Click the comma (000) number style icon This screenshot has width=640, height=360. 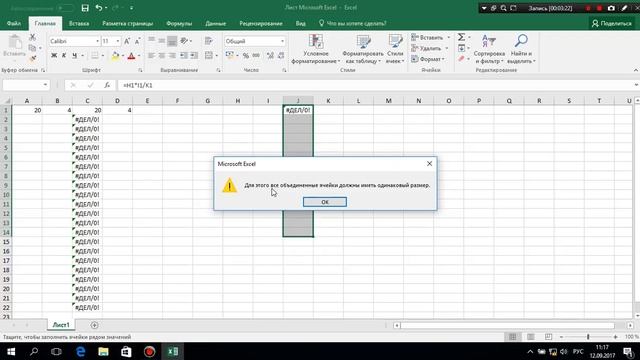tap(256, 56)
